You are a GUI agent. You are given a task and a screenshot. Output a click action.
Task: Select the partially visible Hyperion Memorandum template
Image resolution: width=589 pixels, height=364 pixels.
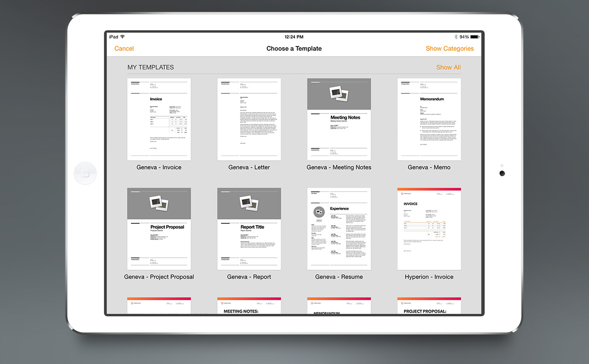coord(339,306)
